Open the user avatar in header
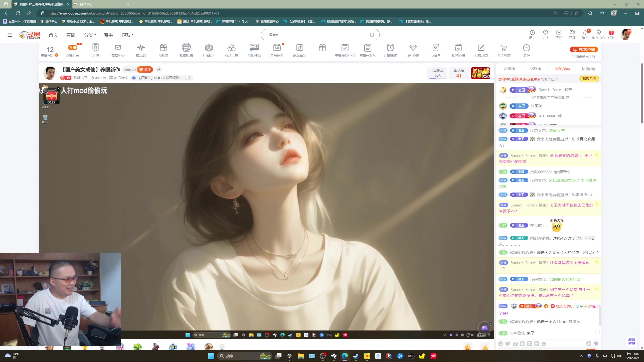This screenshot has height=362, width=644. [x=626, y=35]
